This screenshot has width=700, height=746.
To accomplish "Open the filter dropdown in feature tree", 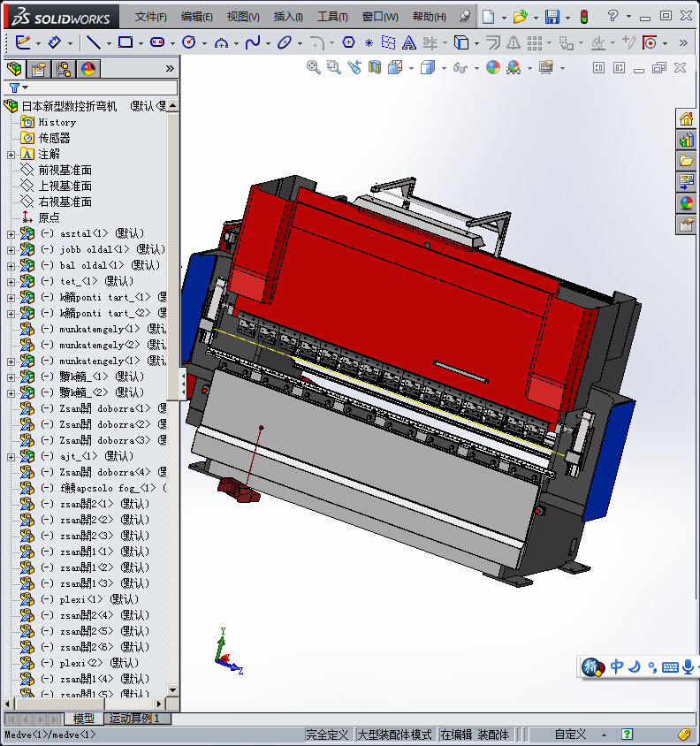I will tap(26, 88).
